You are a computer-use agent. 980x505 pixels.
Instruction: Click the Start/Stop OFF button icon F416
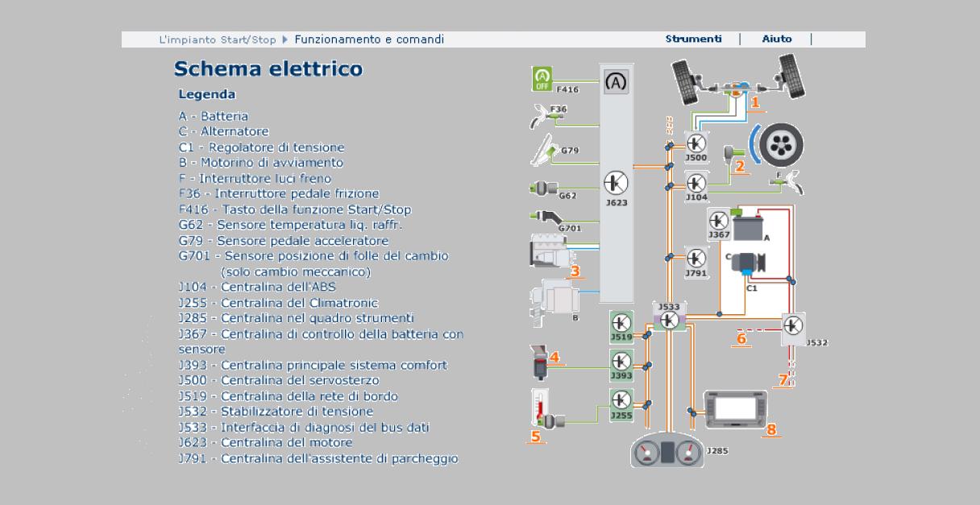(542, 79)
